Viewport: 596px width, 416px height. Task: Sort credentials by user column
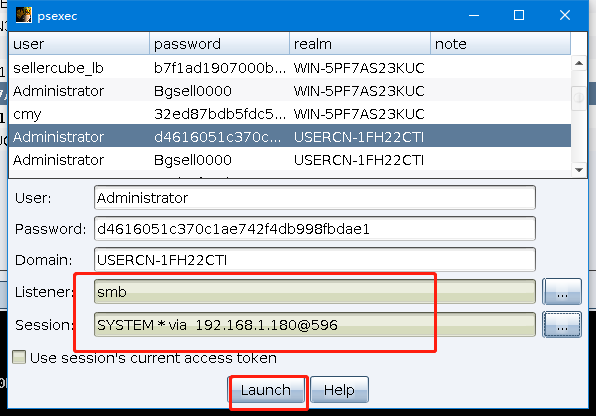79,44
